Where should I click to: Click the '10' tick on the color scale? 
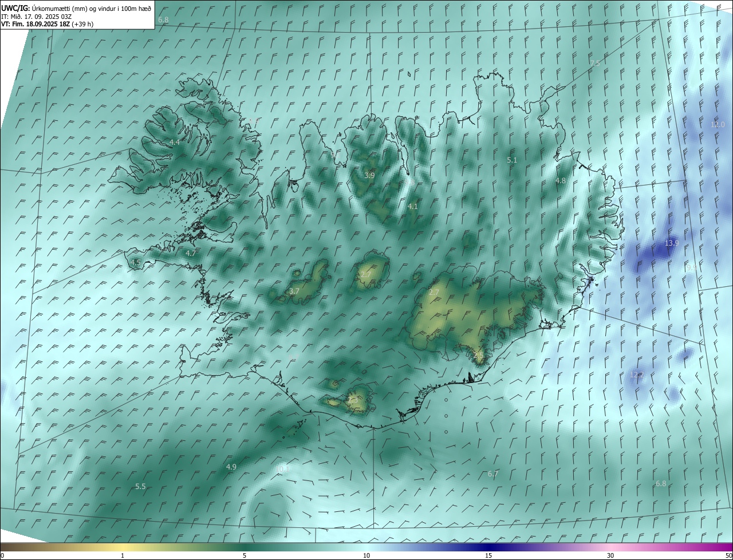click(x=366, y=556)
